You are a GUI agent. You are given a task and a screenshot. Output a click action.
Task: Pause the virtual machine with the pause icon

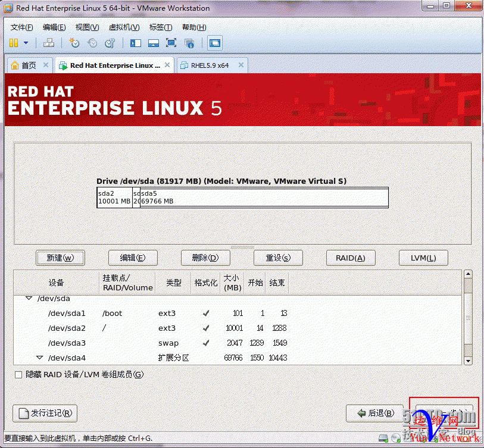pyautogui.click(x=14, y=43)
